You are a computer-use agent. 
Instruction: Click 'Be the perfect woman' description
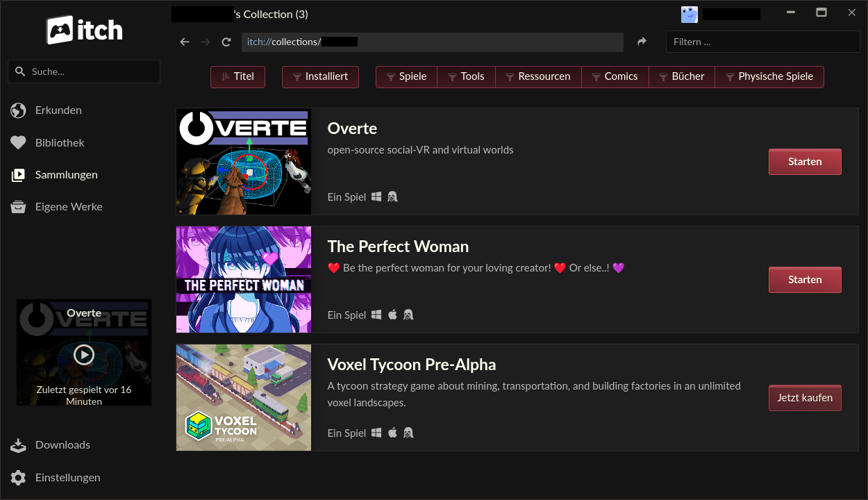(x=476, y=268)
